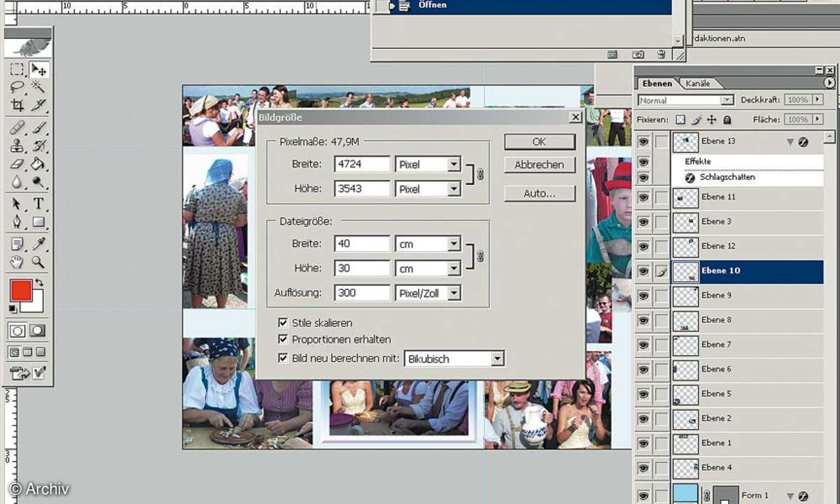840x504 pixels.
Task: Select the Zoom tool
Action: coord(38,262)
